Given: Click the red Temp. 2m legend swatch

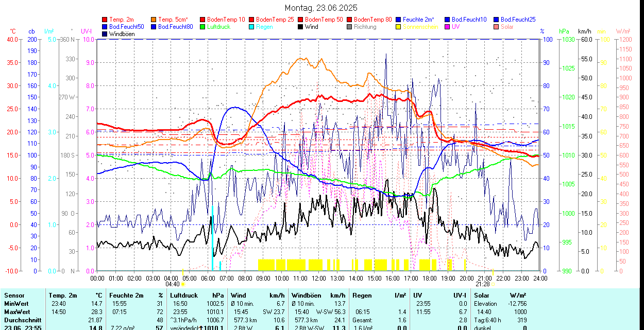Looking at the screenshot, I should (105, 20).
